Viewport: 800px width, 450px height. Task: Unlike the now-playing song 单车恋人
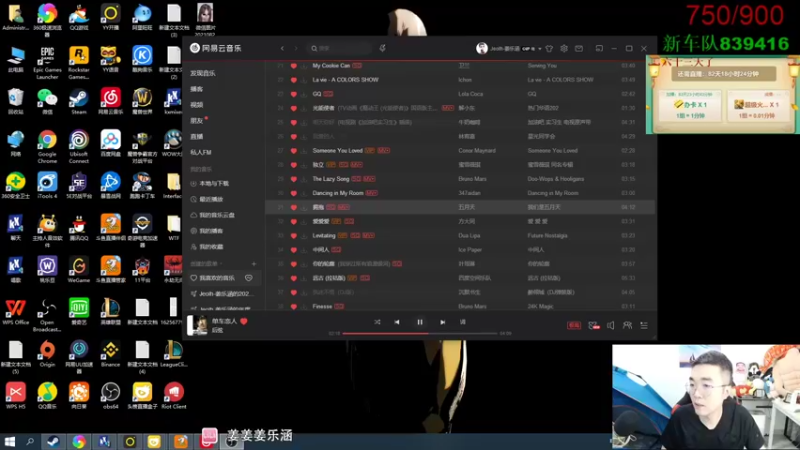coord(244,321)
